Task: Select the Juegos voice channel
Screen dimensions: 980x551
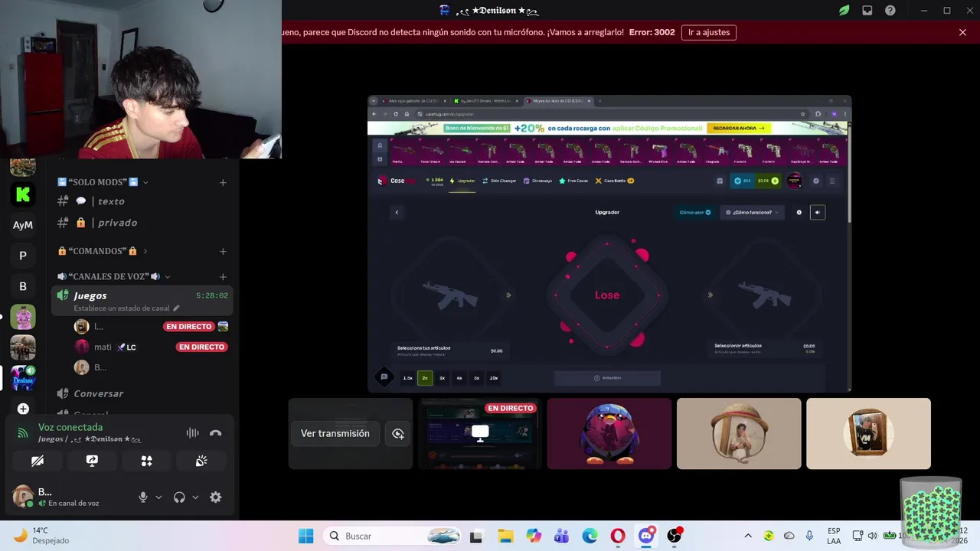Action: tap(142, 301)
